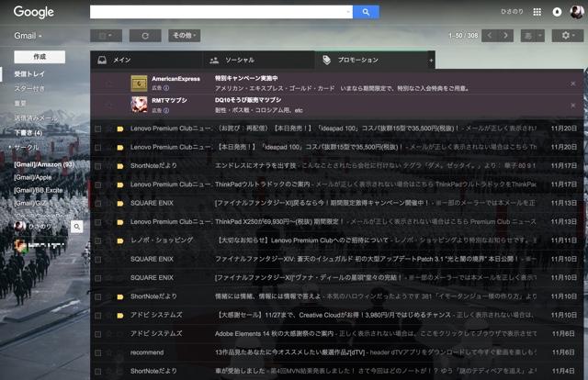The width and height of the screenshot is (588, 380).
Task: Open 受信トレイ inbox folder
Action: pos(29,73)
